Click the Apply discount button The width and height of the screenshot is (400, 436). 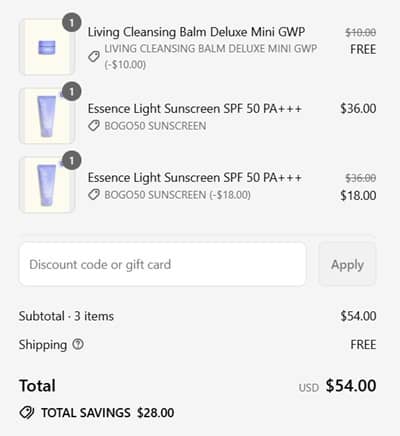[347, 264]
